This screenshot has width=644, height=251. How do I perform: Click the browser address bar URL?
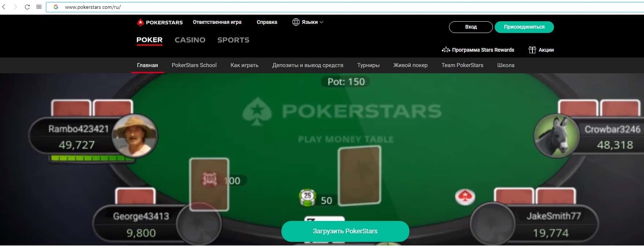tap(93, 7)
